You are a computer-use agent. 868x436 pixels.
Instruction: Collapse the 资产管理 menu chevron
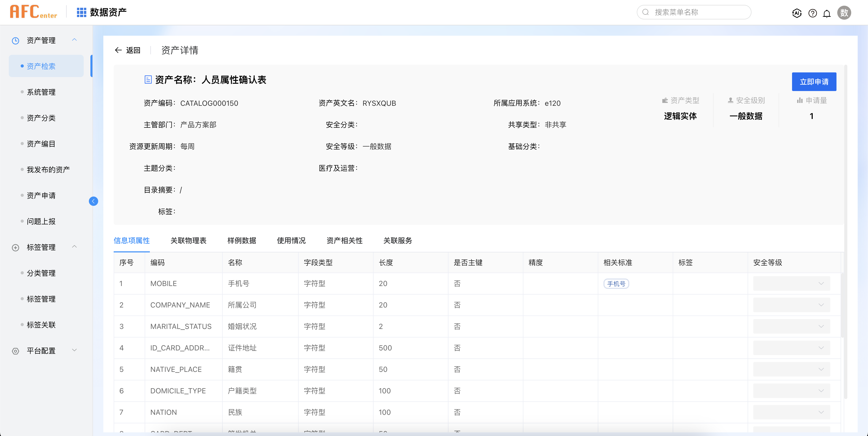click(x=74, y=40)
